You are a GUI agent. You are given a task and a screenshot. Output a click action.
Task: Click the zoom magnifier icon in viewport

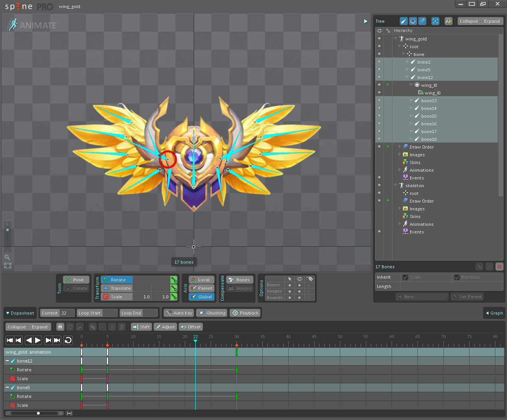(7, 257)
